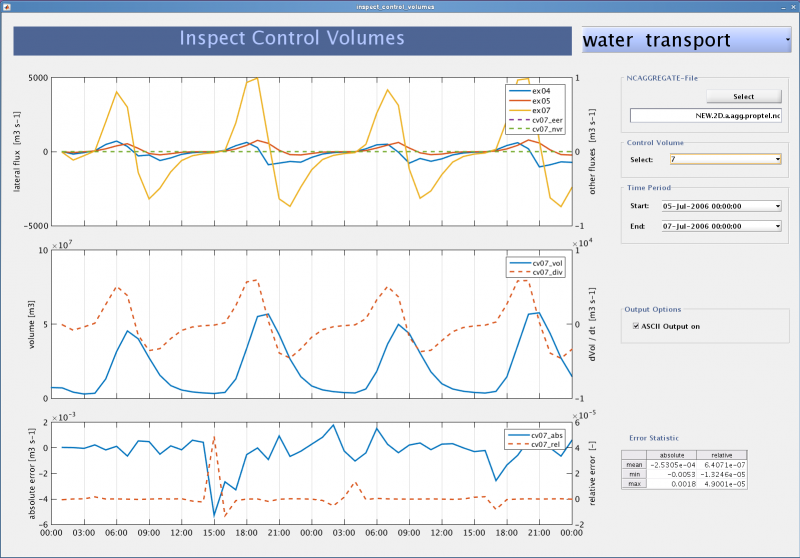This screenshot has width=800, height=558.
Task: Click the NCAGGREGATE file path field
Action: (x=705, y=116)
